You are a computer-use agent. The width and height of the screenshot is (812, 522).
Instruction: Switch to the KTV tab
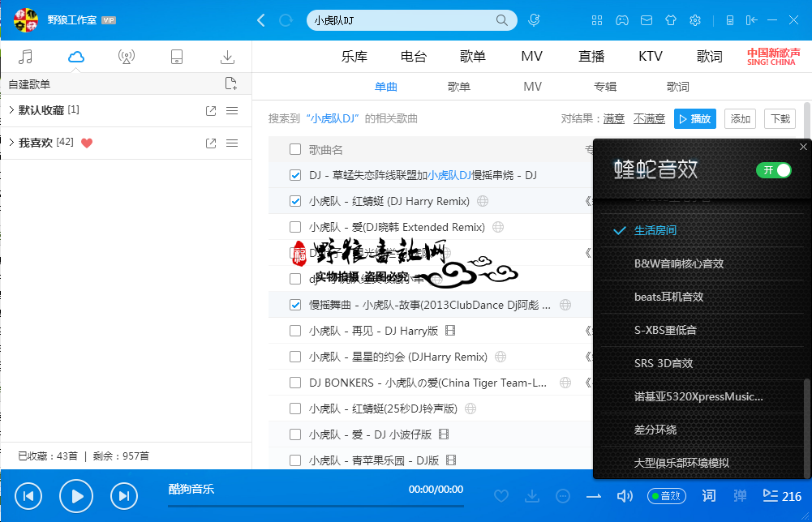click(x=651, y=57)
